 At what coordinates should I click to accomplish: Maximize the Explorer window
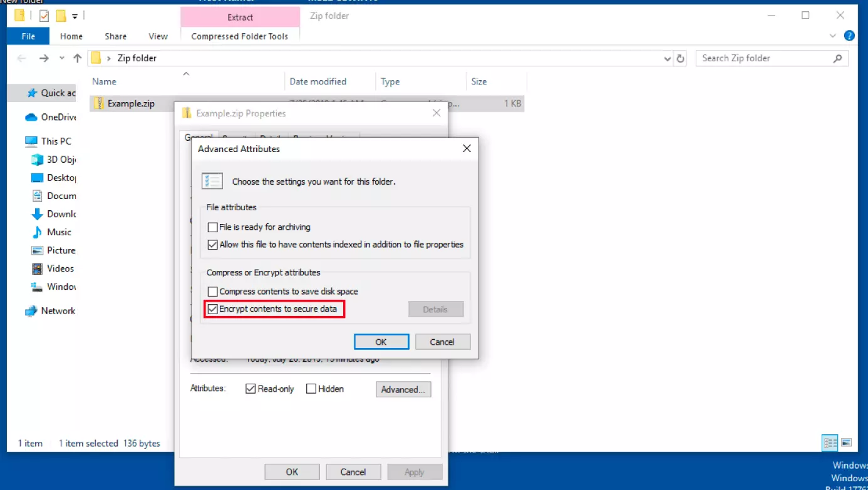click(x=805, y=16)
